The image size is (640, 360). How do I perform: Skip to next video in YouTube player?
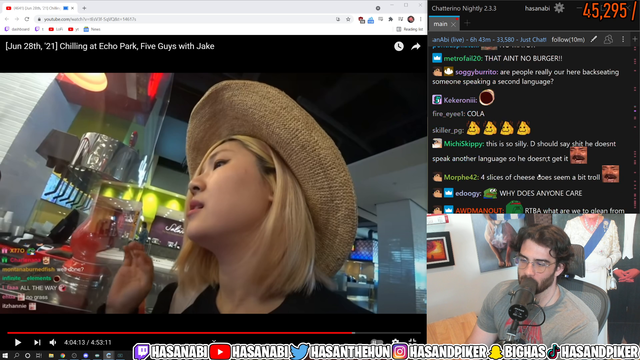pyautogui.click(x=37, y=342)
